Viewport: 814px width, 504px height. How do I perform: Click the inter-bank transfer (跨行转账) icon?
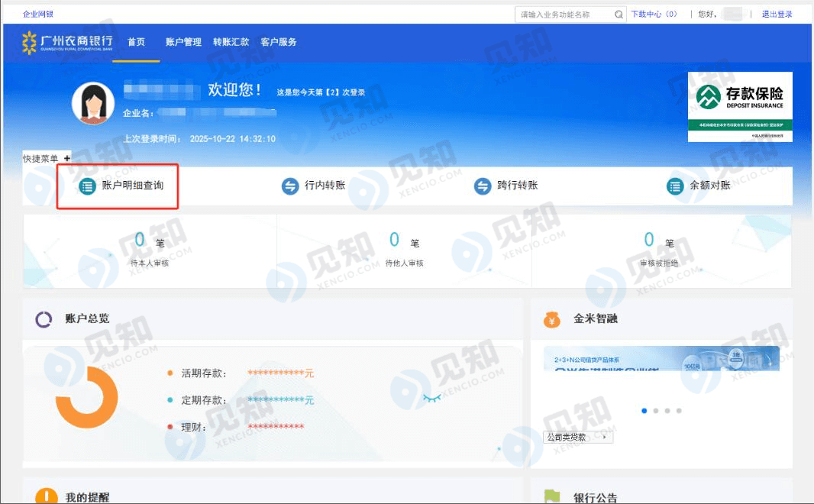pyautogui.click(x=483, y=186)
